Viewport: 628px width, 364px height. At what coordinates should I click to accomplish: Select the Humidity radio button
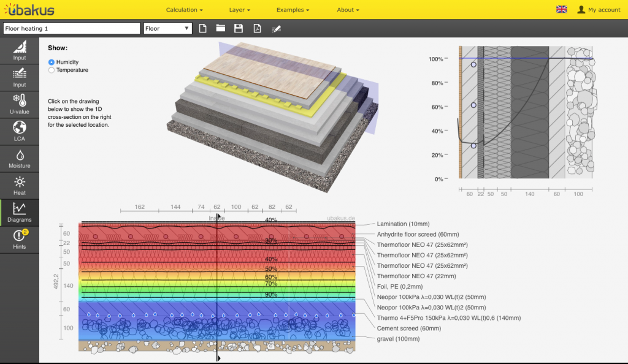[x=52, y=62]
